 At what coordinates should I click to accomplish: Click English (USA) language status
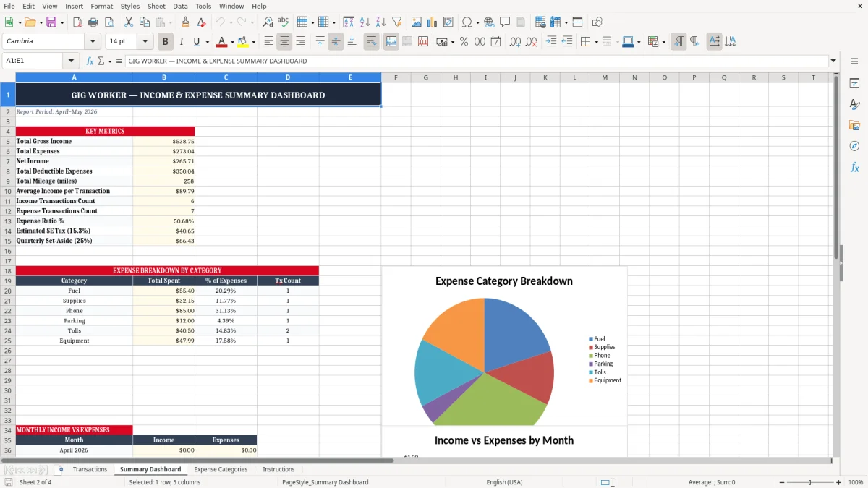[504, 482]
